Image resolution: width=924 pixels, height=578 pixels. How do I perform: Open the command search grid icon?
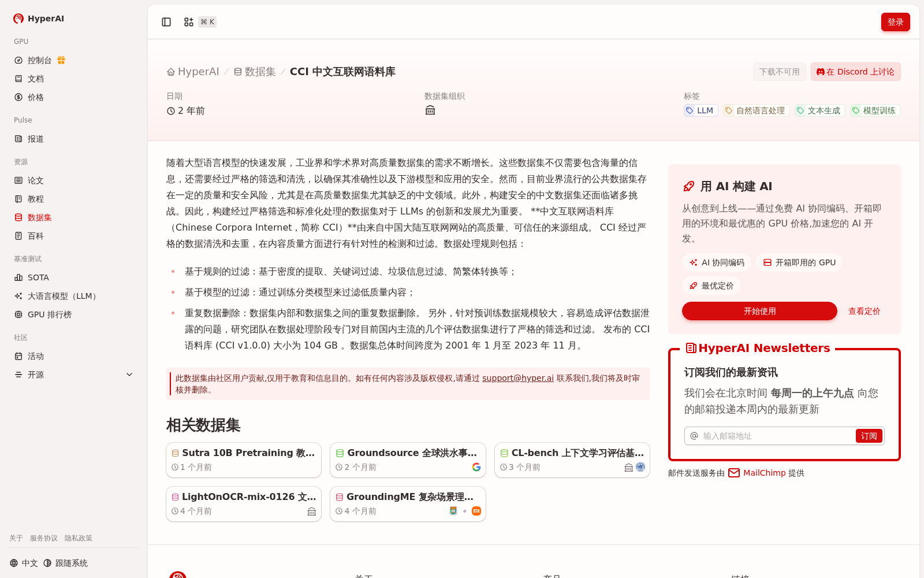189,22
